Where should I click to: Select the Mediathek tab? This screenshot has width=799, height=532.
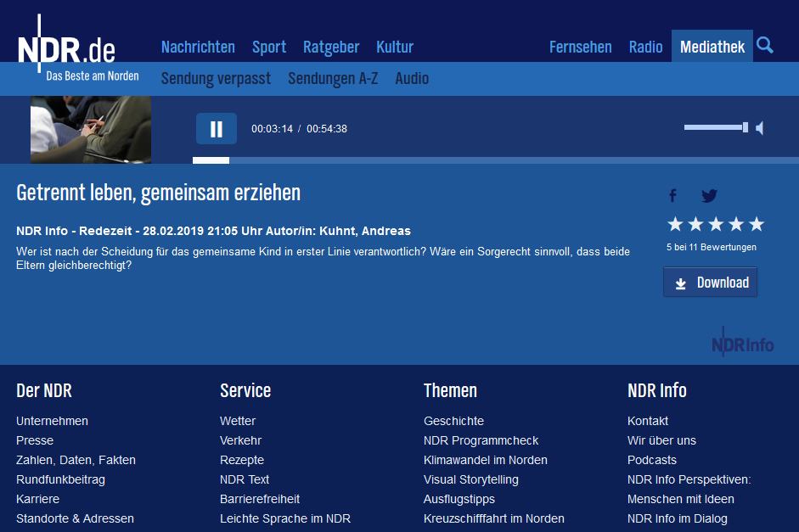click(712, 47)
